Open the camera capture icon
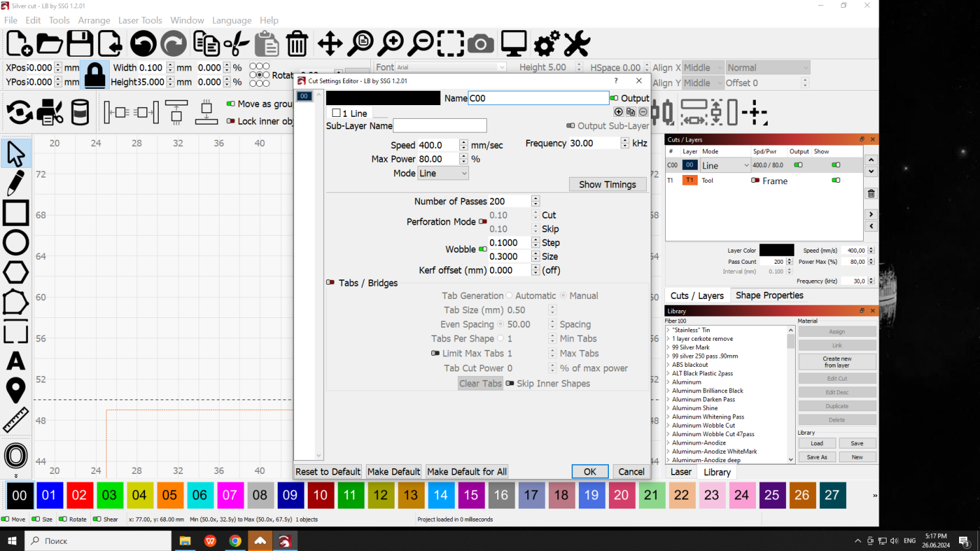 (x=481, y=44)
